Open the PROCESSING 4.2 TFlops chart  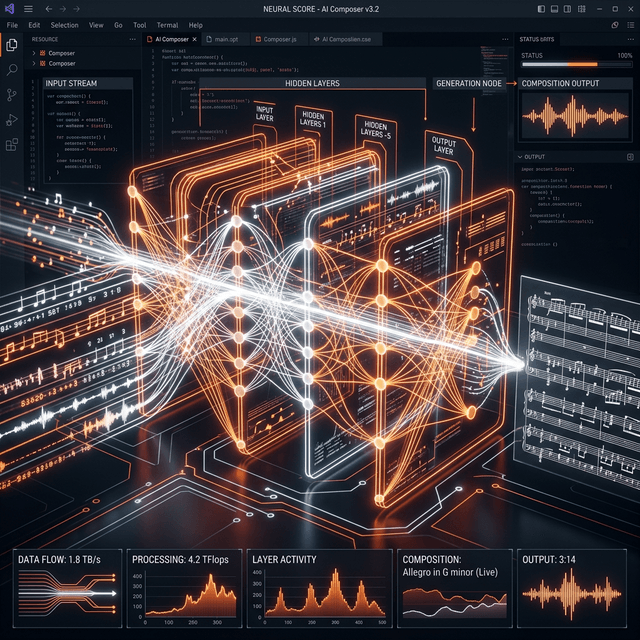coord(184,588)
